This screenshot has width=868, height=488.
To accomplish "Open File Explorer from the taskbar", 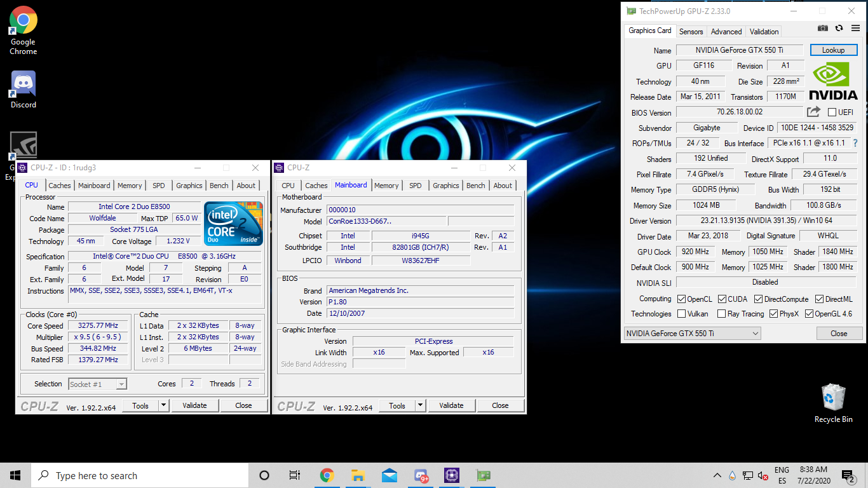I will pyautogui.click(x=358, y=475).
